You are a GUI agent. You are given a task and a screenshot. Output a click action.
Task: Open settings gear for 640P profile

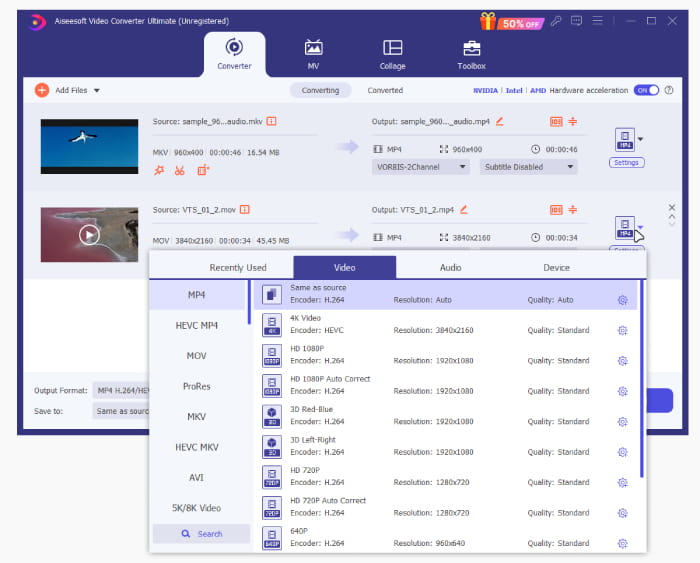(622, 543)
